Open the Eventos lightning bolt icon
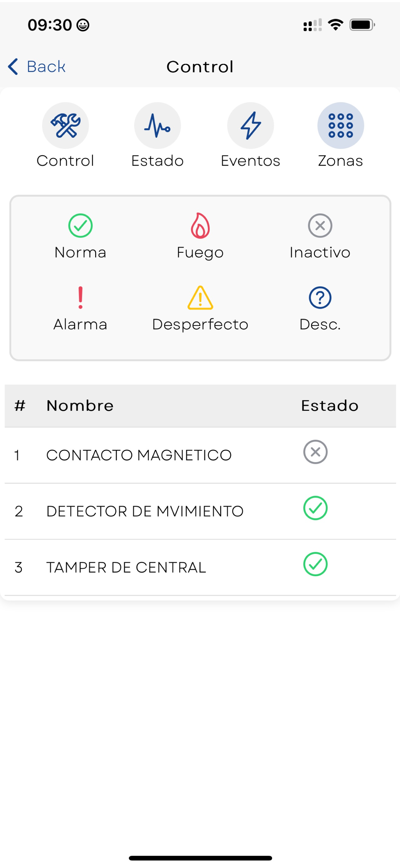400x868 pixels. [250, 125]
